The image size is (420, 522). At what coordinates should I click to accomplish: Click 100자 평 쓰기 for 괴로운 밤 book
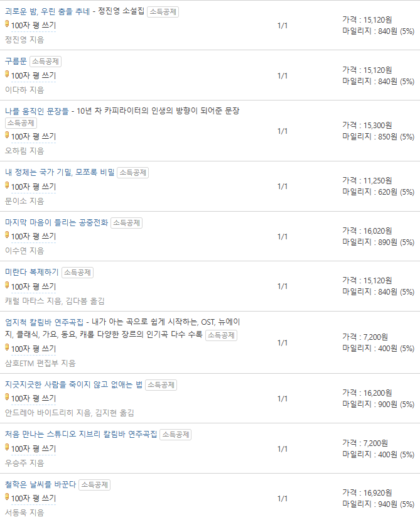pos(34,26)
